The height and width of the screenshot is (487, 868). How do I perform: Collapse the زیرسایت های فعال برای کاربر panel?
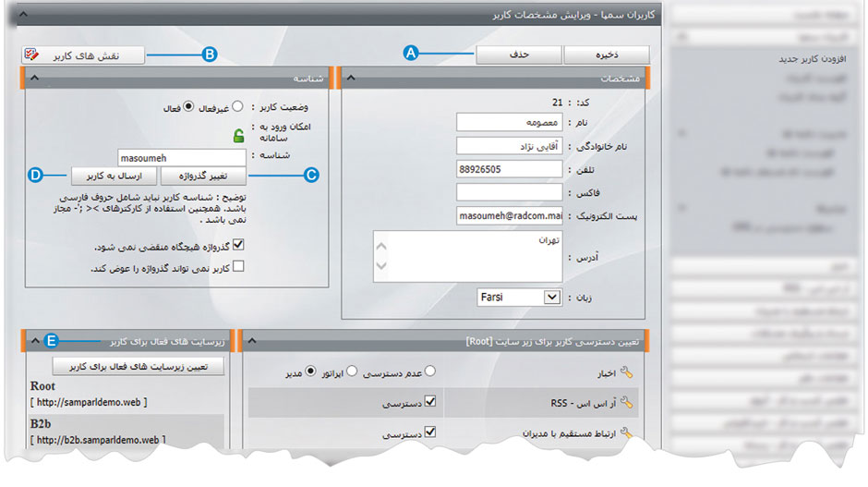(x=35, y=341)
